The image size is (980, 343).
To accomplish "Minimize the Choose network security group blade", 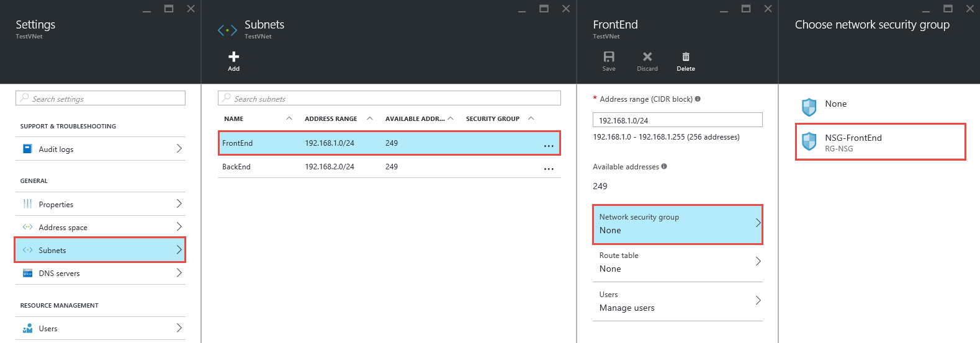I will click(x=926, y=11).
